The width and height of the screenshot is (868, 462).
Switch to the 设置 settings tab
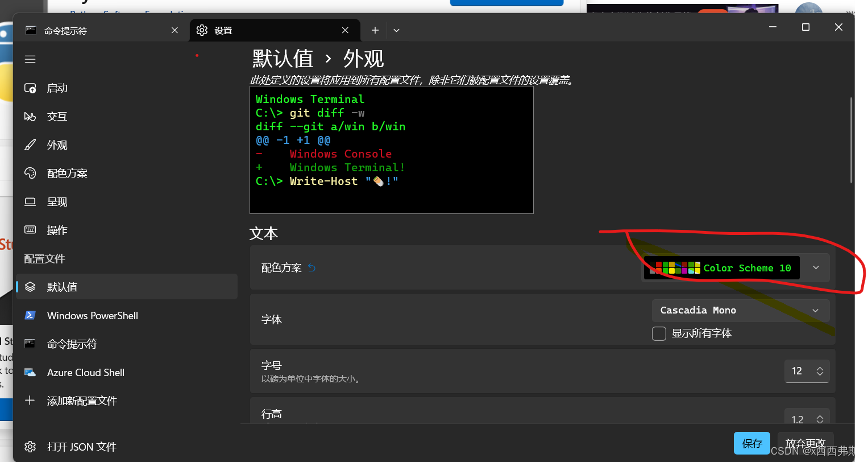click(274, 31)
